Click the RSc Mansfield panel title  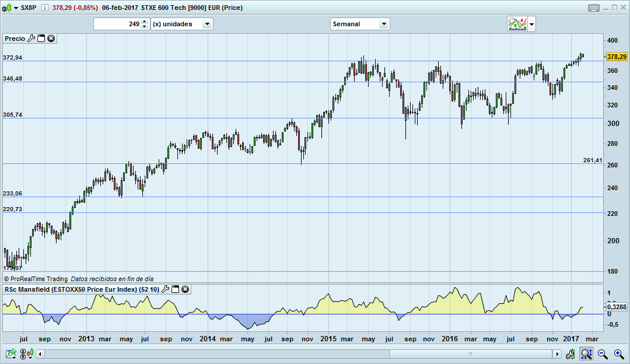pyautogui.click(x=82, y=289)
